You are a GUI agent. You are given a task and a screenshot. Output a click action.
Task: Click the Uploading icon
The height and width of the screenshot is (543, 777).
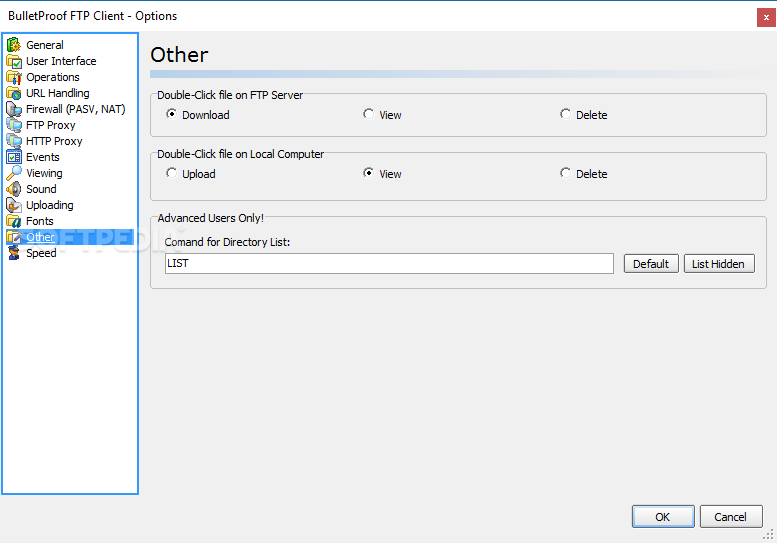[14, 205]
